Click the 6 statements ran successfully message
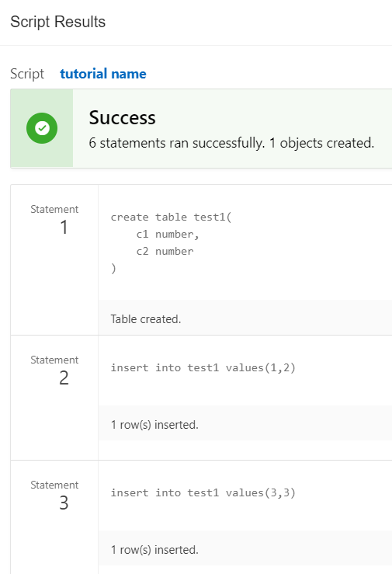This screenshot has height=574, width=392. 231,143
